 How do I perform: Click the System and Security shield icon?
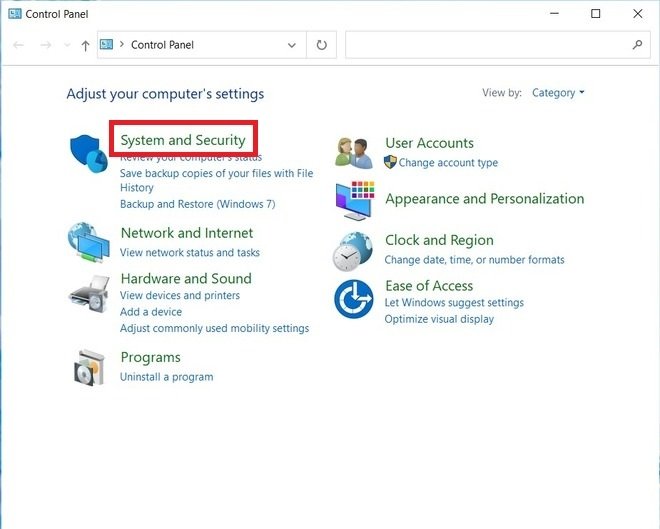[x=88, y=153]
